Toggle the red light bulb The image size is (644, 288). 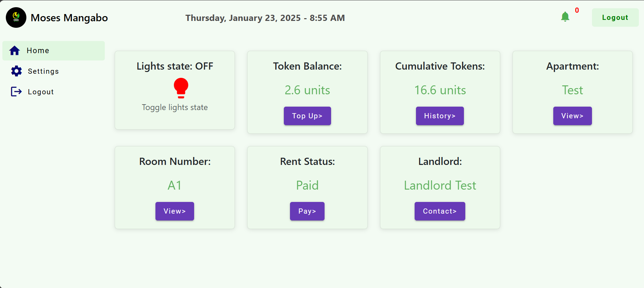tap(181, 88)
